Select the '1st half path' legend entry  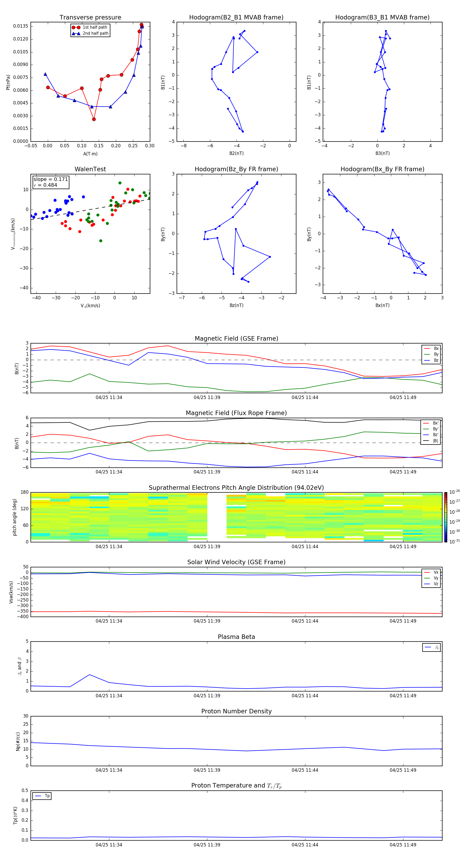pos(90,27)
